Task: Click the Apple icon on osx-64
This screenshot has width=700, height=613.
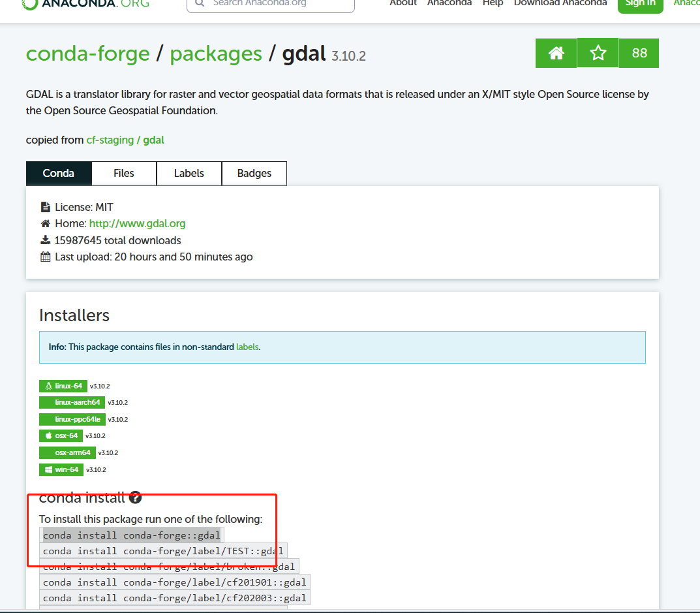Action: click(x=48, y=435)
